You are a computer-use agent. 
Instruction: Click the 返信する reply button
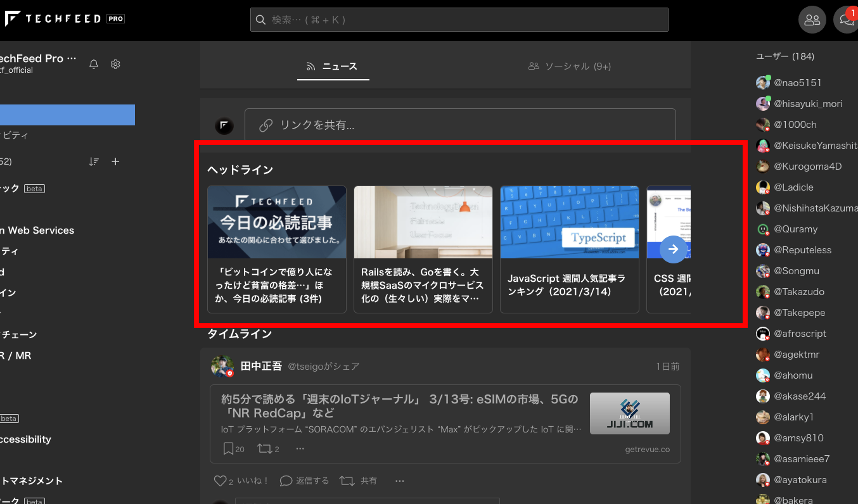[x=304, y=481]
